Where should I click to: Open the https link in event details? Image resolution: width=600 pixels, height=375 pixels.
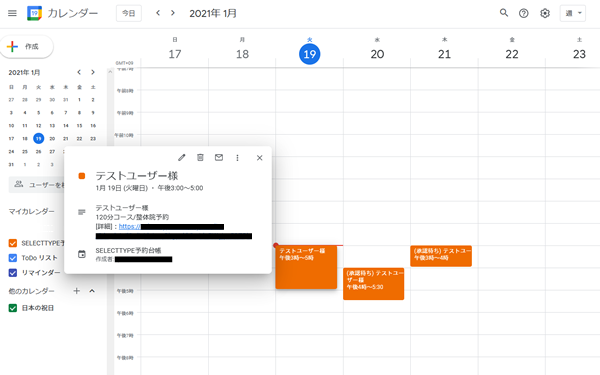(129, 227)
